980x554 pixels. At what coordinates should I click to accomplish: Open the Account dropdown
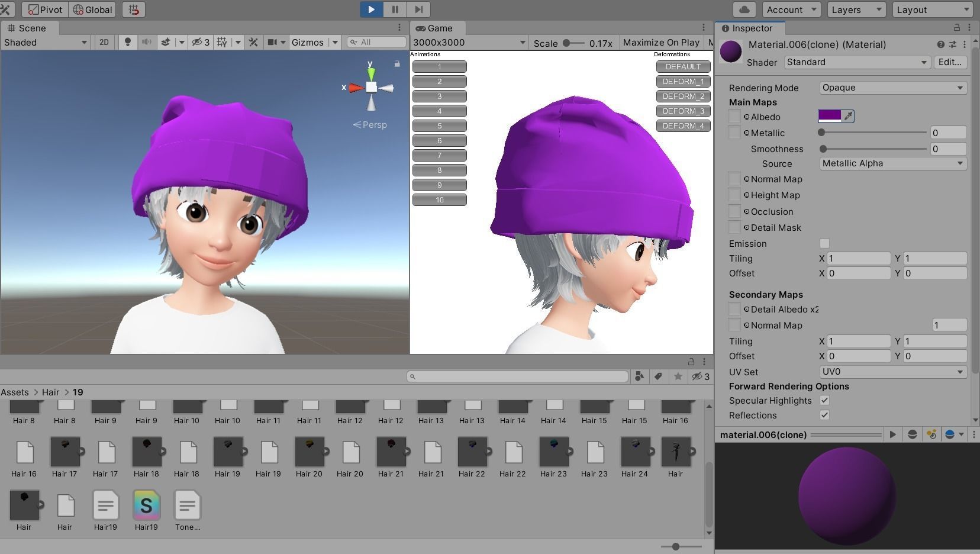tap(791, 9)
